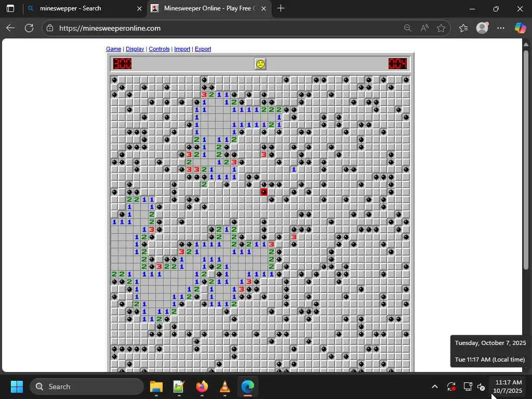Close the minceswepper - Search tab

tap(139, 8)
